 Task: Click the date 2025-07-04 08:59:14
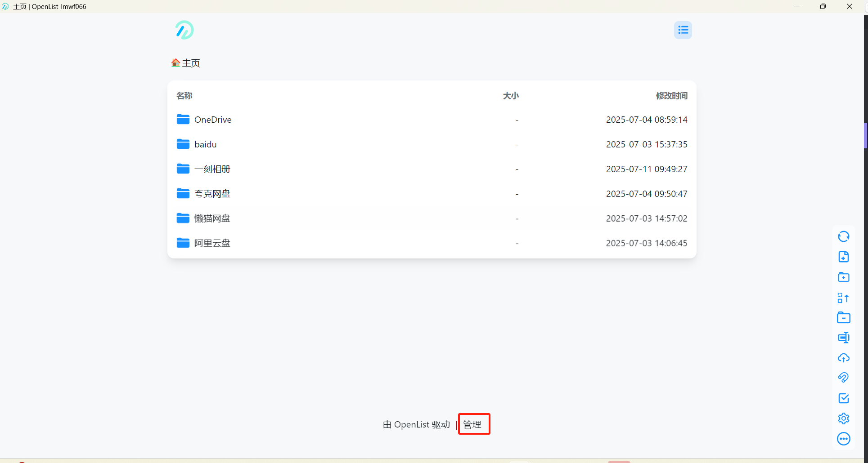pyautogui.click(x=647, y=120)
